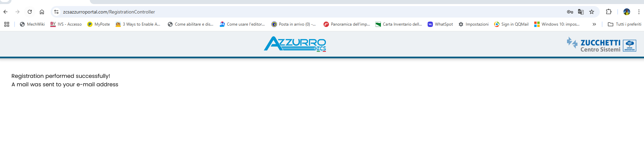Expand hidden bookmarks with double chevron
The image size is (644, 151).
coord(594,24)
